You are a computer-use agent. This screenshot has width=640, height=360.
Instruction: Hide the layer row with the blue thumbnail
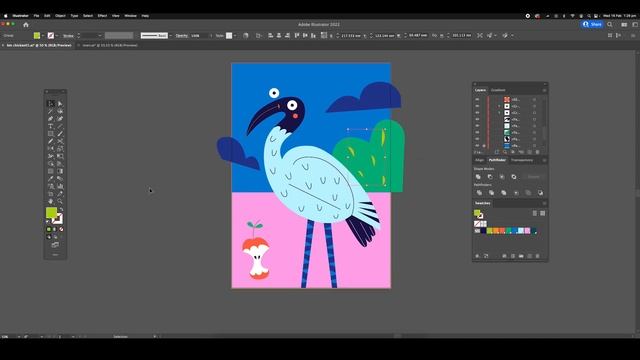(x=477, y=145)
